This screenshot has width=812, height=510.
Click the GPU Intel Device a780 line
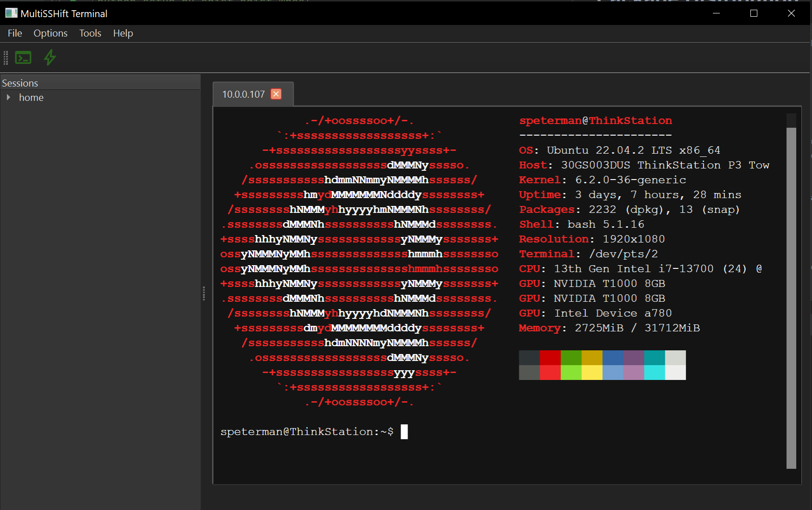(596, 313)
